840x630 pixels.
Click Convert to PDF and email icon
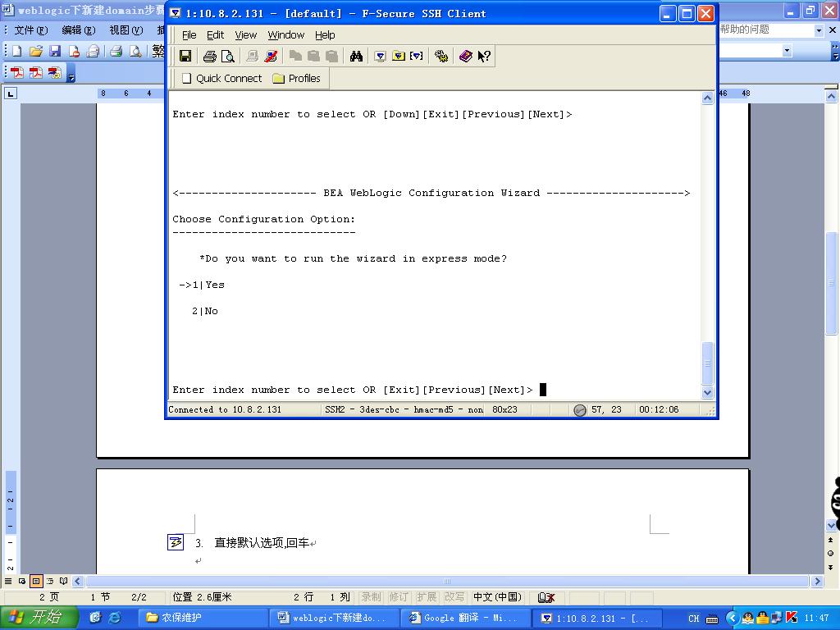click(55, 72)
